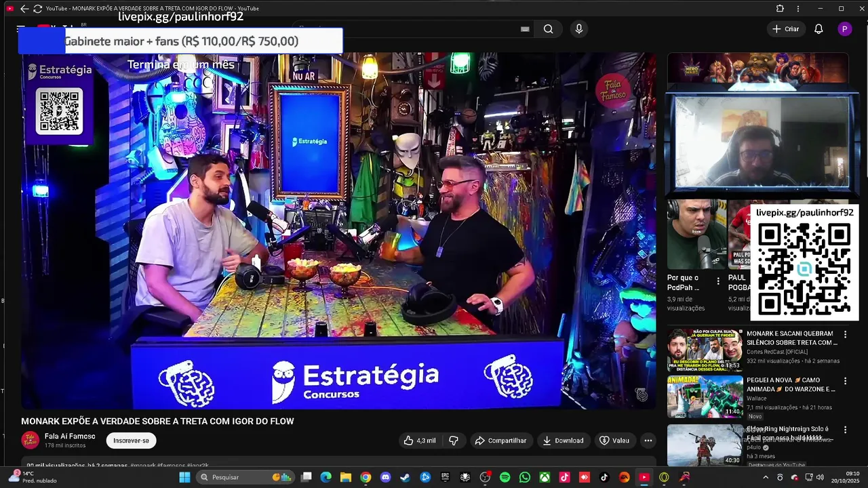The height and width of the screenshot is (488, 868).
Task: Open options for 'Por que o PodPah' video
Action: click(718, 281)
